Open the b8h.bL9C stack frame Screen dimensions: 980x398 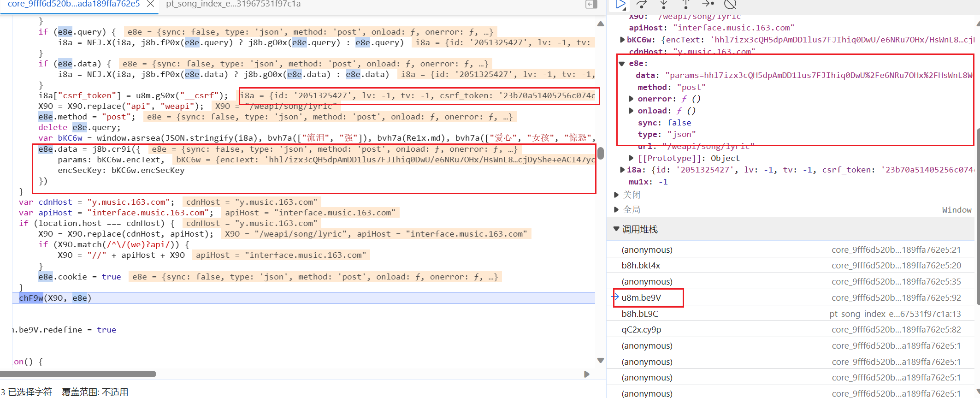point(640,314)
